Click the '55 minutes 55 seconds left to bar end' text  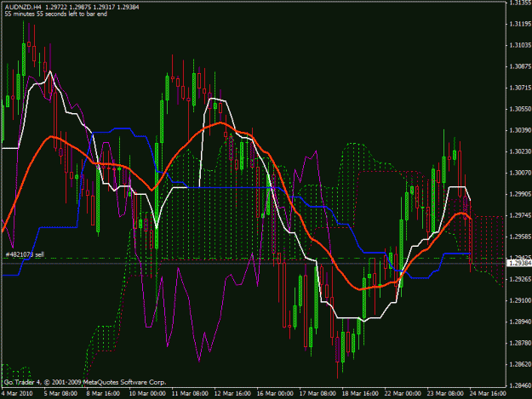click(x=56, y=14)
